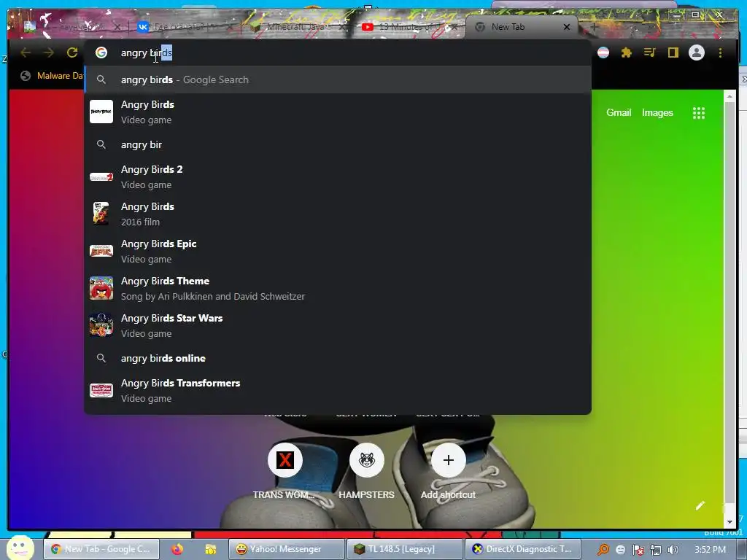
Task: Select 'angry birds - Google Search' suggestion
Action: 338,79
